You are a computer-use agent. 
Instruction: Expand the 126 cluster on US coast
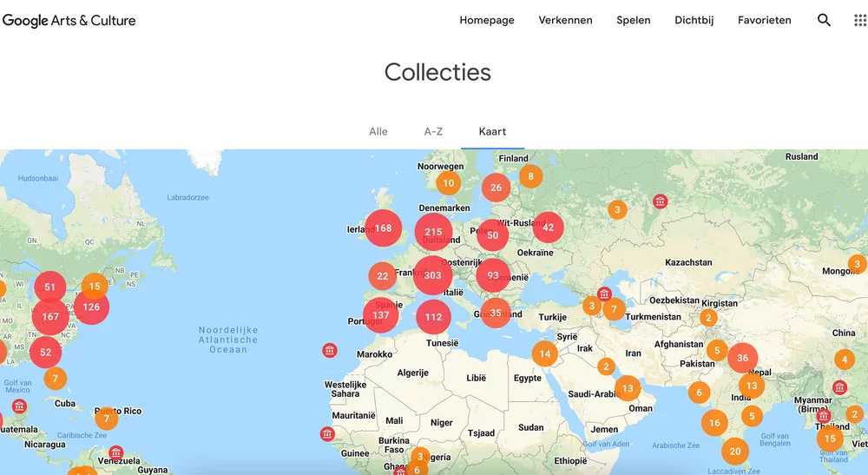pos(91,307)
